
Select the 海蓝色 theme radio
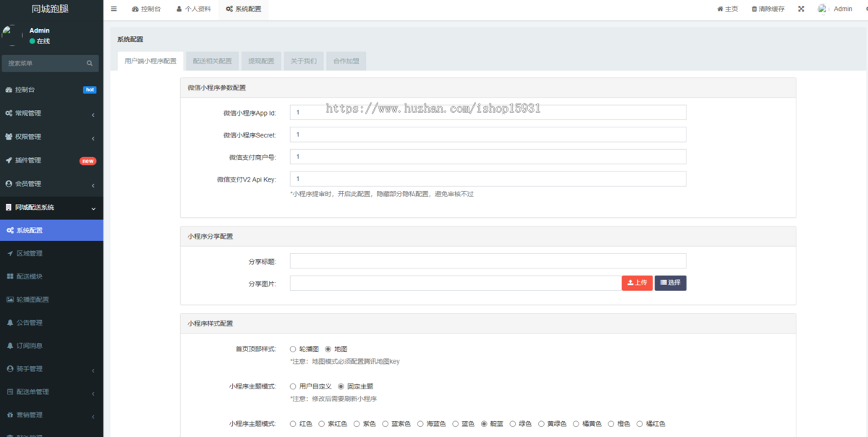coord(420,424)
